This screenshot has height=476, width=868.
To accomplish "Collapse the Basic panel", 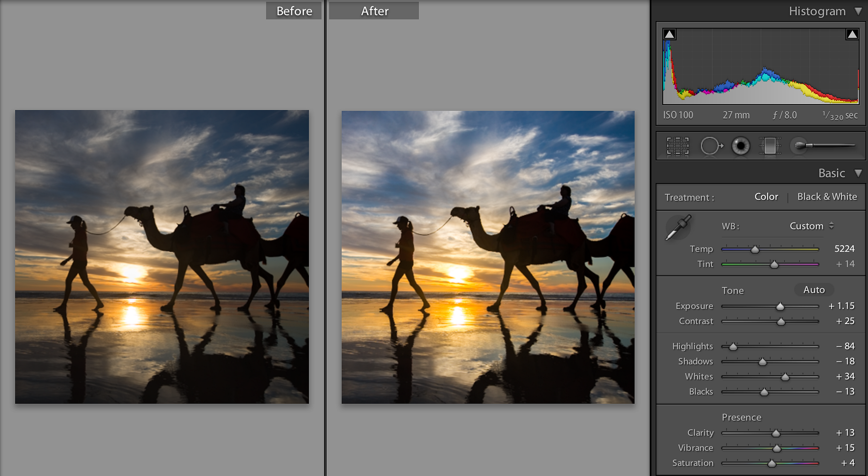I will [858, 173].
